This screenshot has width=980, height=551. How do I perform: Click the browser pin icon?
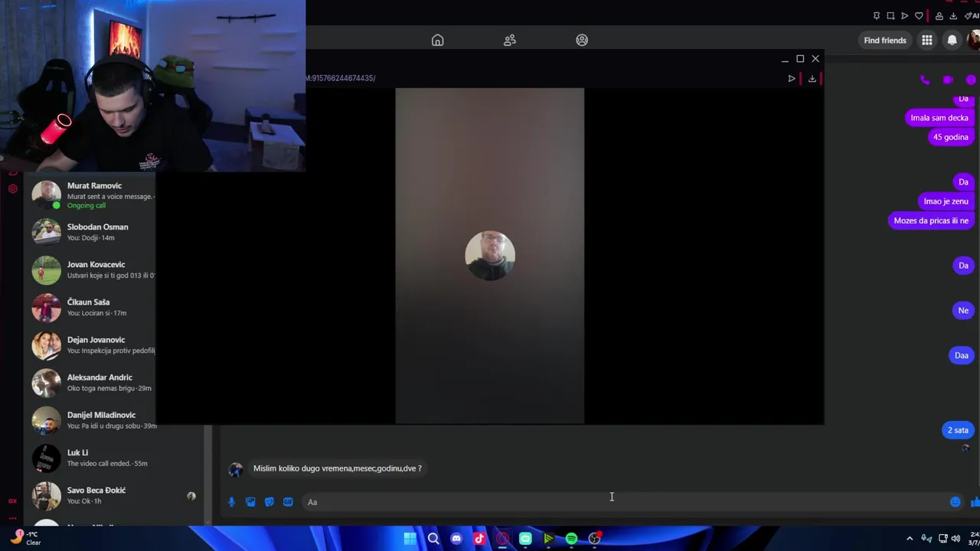pyautogui.click(x=877, y=16)
